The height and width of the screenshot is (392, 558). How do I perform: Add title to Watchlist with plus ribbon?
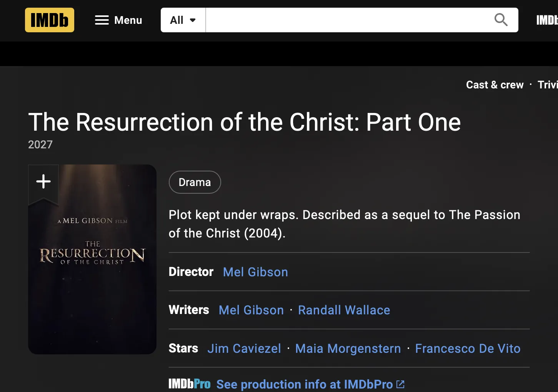pyautogui.click(x=43, y=181)
